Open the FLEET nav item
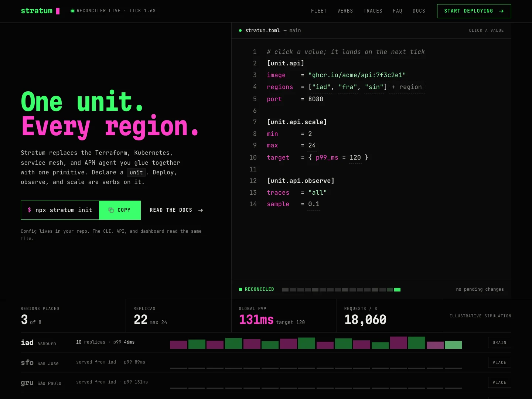 pos(319,11)
